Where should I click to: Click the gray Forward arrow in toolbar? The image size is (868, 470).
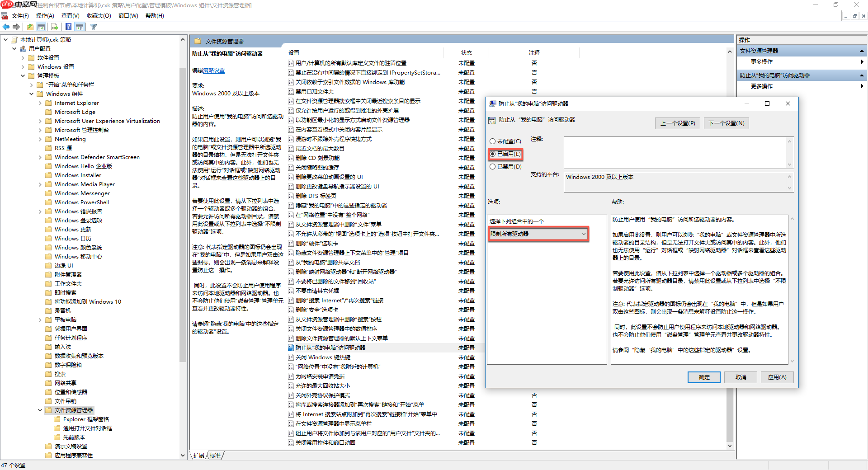tap(16, 27)
